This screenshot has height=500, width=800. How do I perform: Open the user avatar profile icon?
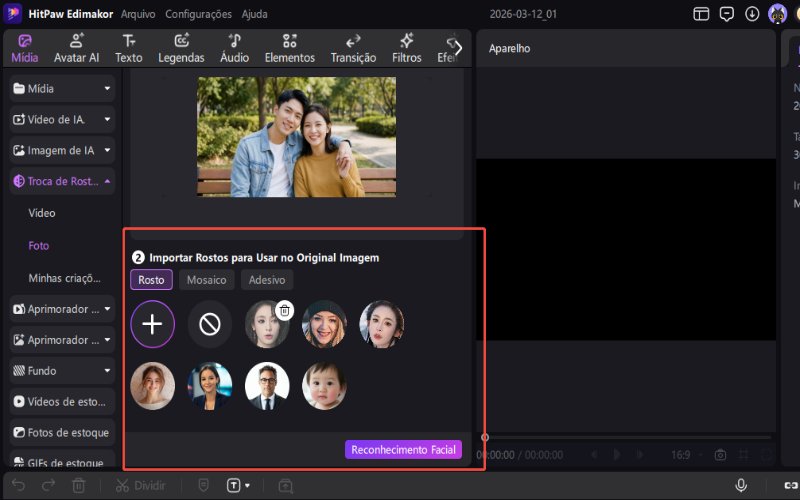point(777,14)
